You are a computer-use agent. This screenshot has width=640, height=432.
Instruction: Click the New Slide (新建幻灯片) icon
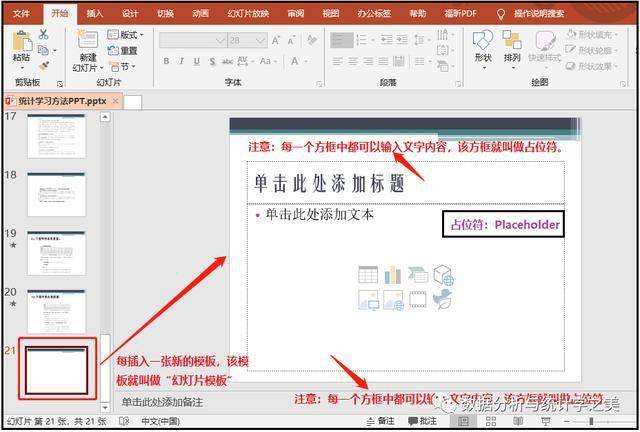[87, 39]
